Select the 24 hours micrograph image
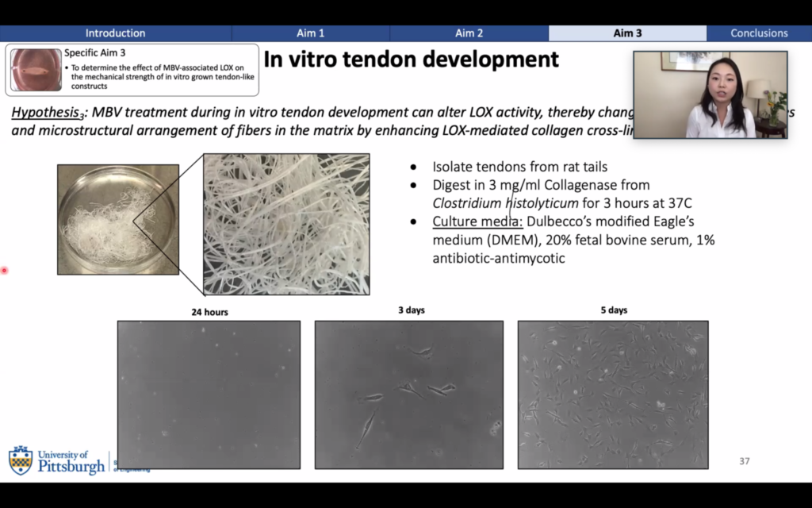 click(209, 394)
